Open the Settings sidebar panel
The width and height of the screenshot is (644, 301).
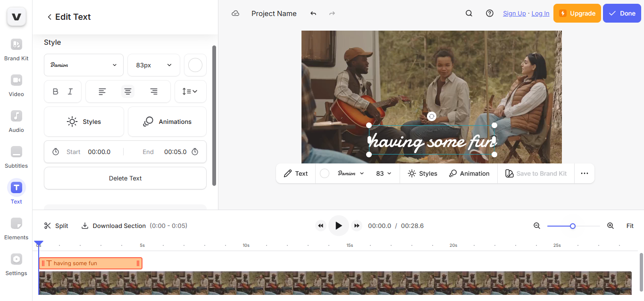[17, 264]
